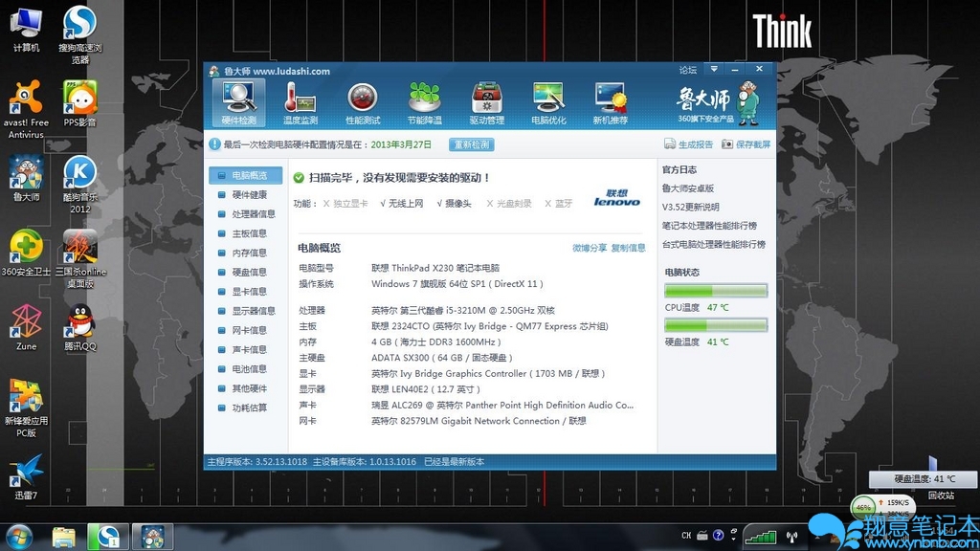
Task: Click the 摄像头 feature indicator
Action: tap(454, 204)
